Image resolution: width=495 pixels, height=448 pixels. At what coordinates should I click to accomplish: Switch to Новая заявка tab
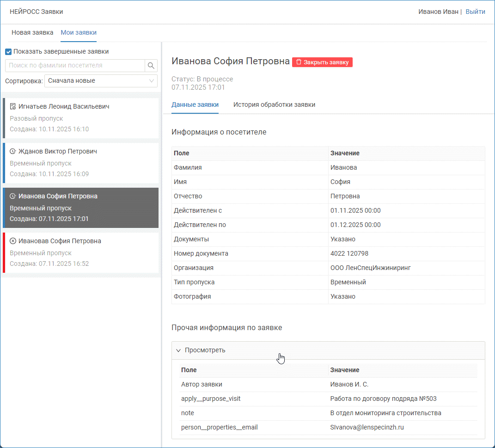32,32
